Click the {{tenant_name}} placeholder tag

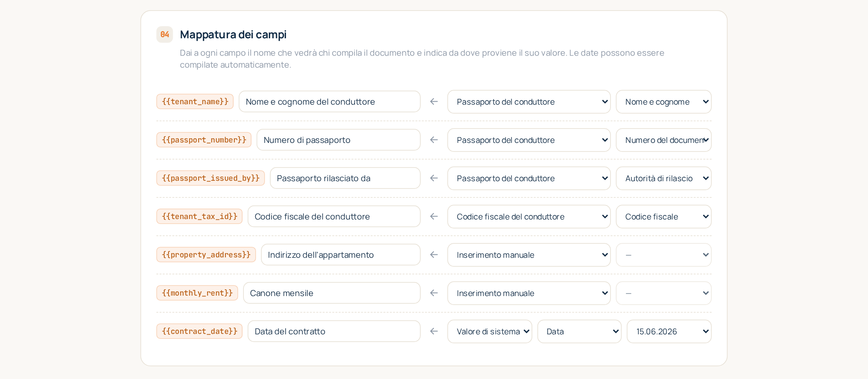point(195,102)
